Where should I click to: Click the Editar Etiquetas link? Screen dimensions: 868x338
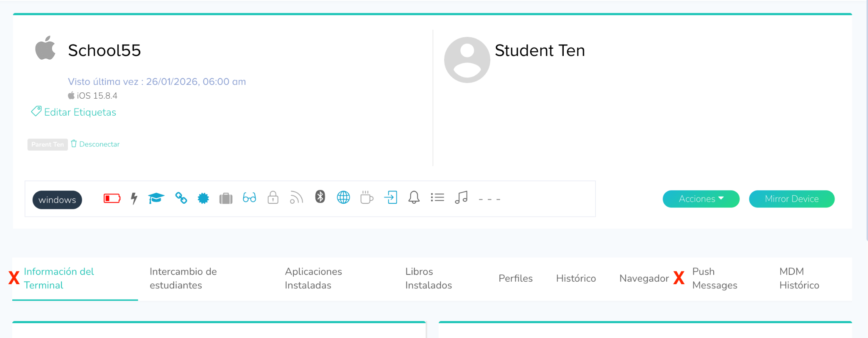[x=80, y=112]
